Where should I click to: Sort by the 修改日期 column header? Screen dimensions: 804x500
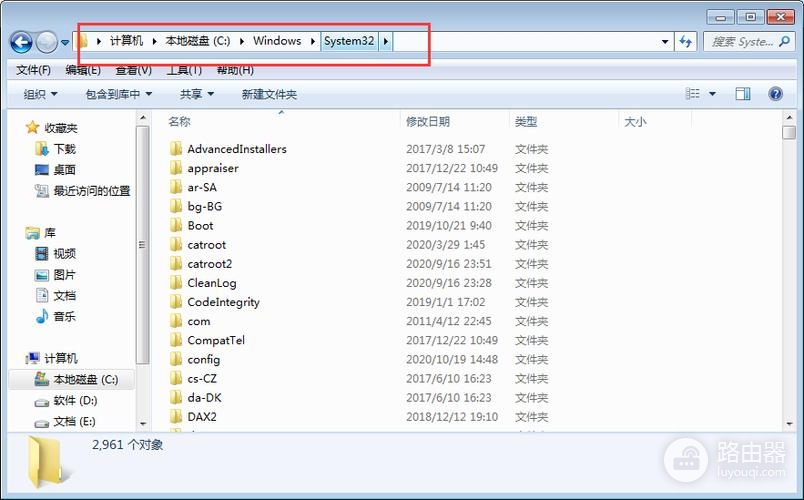[428, 121]
